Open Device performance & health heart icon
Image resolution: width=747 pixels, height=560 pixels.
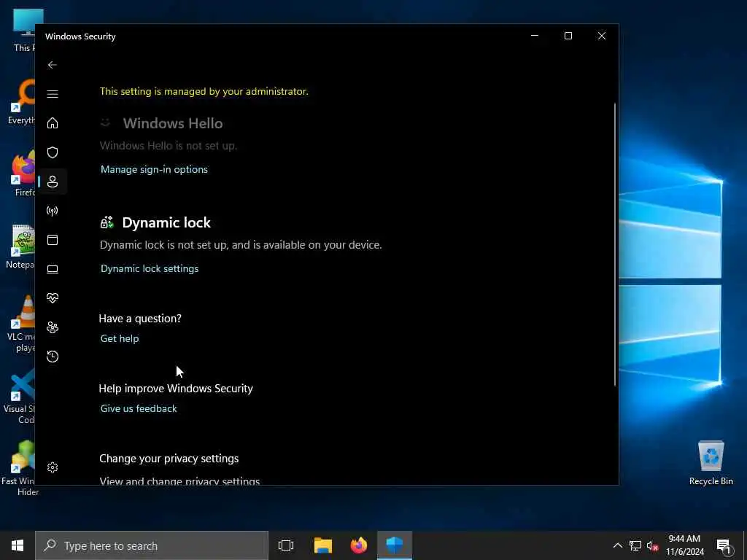[x=53, y=298]
